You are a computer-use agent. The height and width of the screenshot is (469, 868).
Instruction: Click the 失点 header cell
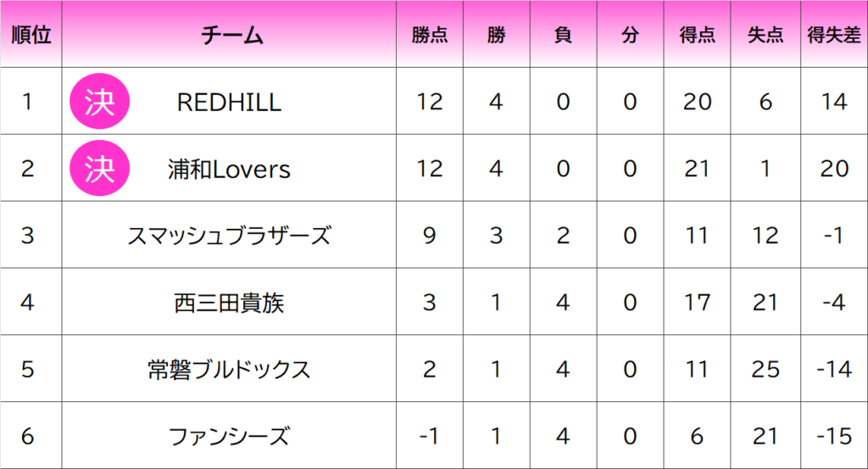pos(765,35)
